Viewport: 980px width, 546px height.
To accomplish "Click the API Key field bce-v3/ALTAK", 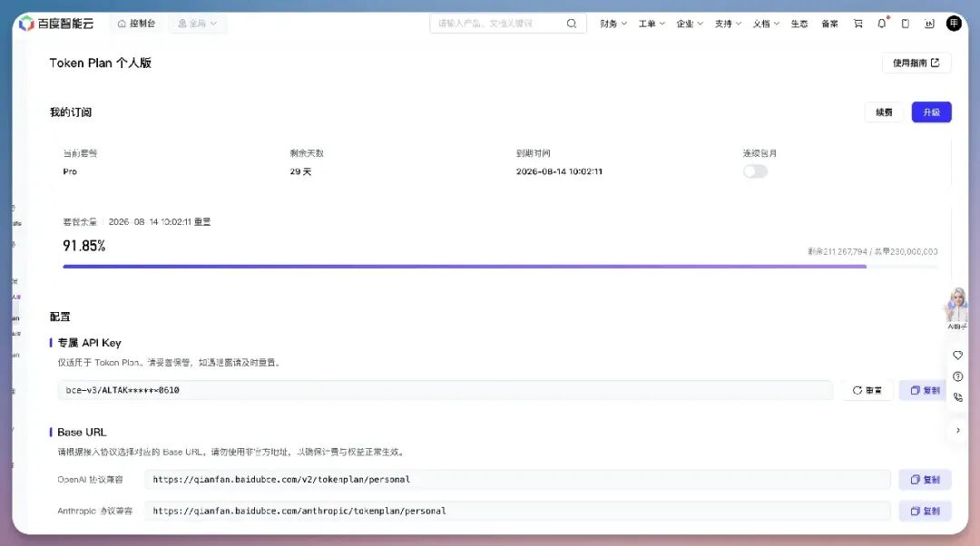I will 445,390.
